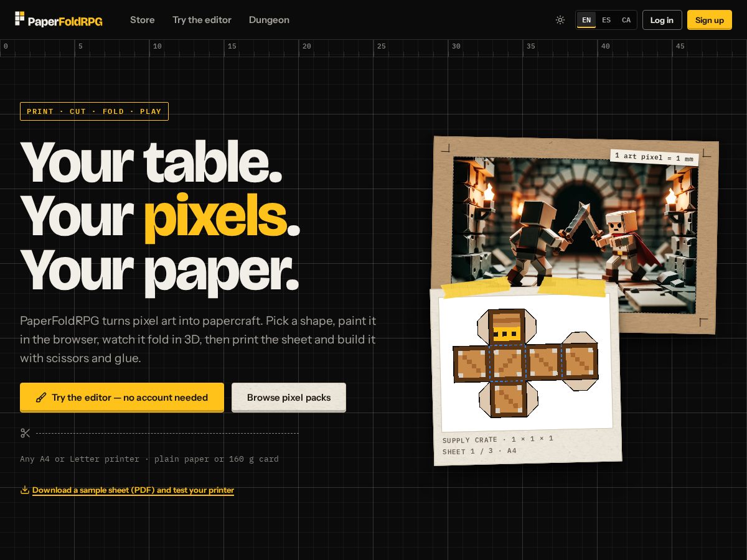Click the PaperFoldRPG logo
Viewport: 747px width, 560px height.
click(59, 20)
